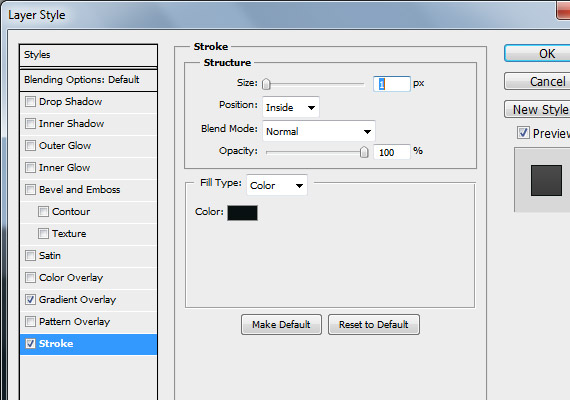Click the Make Default button
The height and width of the screenshot is (400, 570).
point(281,324)
